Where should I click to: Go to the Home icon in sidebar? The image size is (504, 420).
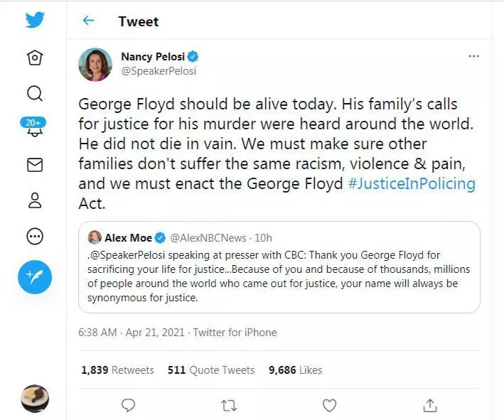[35, 58]
